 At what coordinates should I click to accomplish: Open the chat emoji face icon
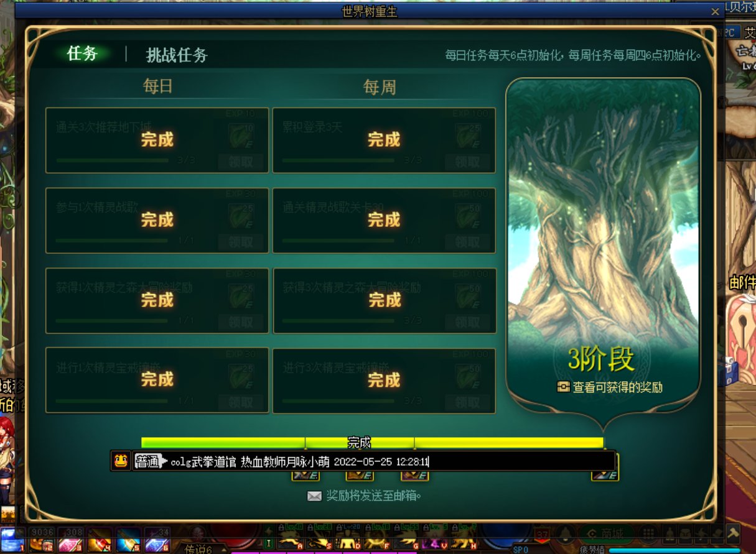121,461
